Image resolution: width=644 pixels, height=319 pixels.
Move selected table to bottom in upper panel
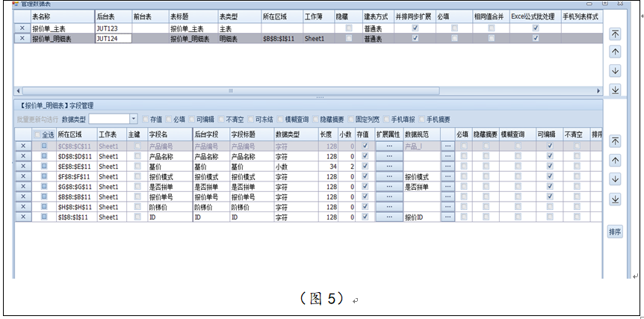[615, 90]
